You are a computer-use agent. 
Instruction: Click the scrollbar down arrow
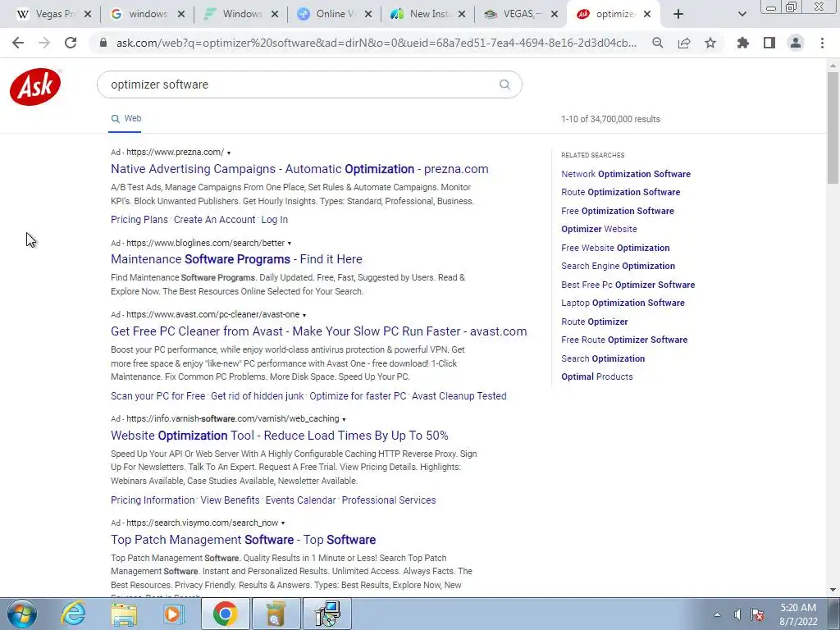point(833,590)
